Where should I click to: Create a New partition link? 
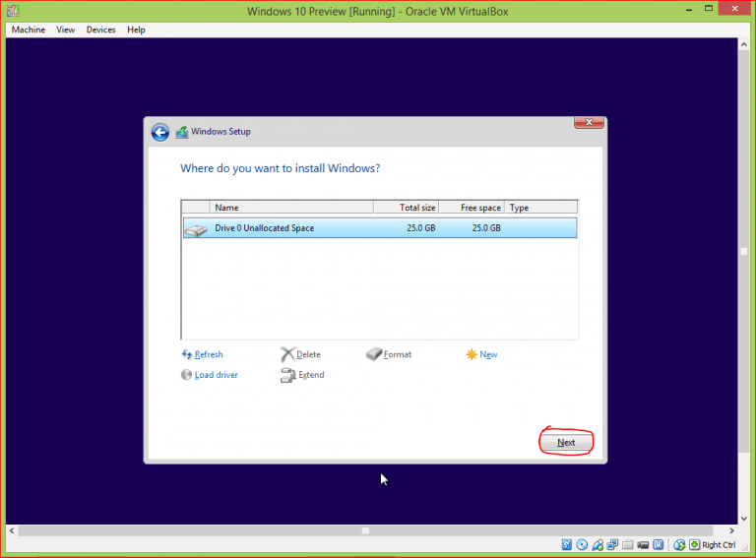488,354
